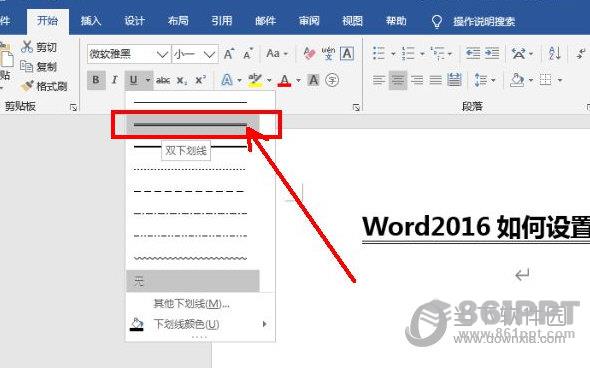590x368 pixels.
Task: Apply distributed alignment icon
Action: (x=455, y=80)
